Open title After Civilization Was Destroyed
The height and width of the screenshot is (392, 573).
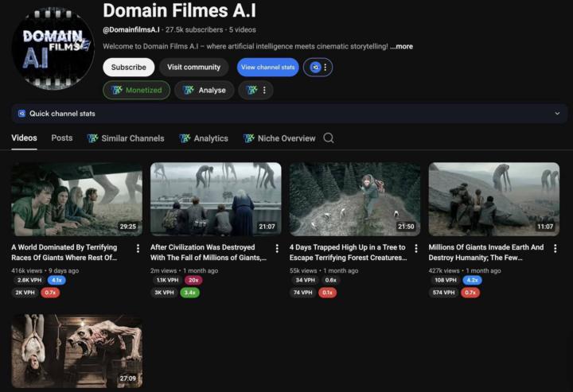[x=209, y=252]
